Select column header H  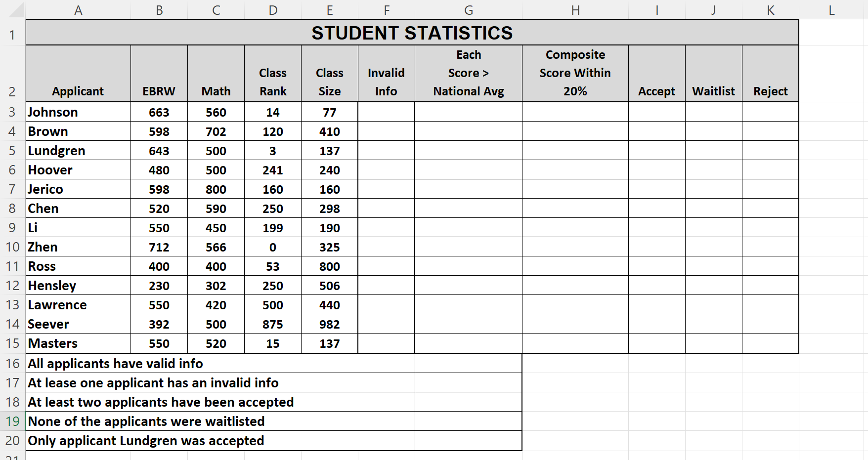[575, 10]
